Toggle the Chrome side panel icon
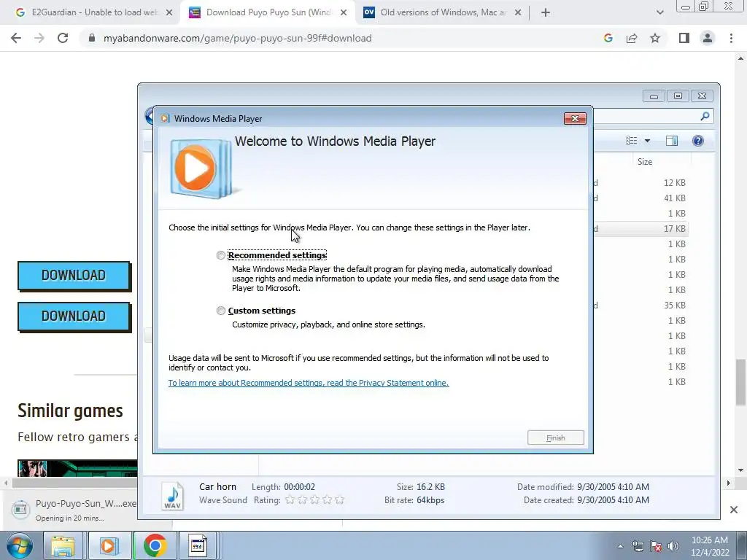Image resolution: width=747 pixels, height=560 pixels. tap(684, 38)
